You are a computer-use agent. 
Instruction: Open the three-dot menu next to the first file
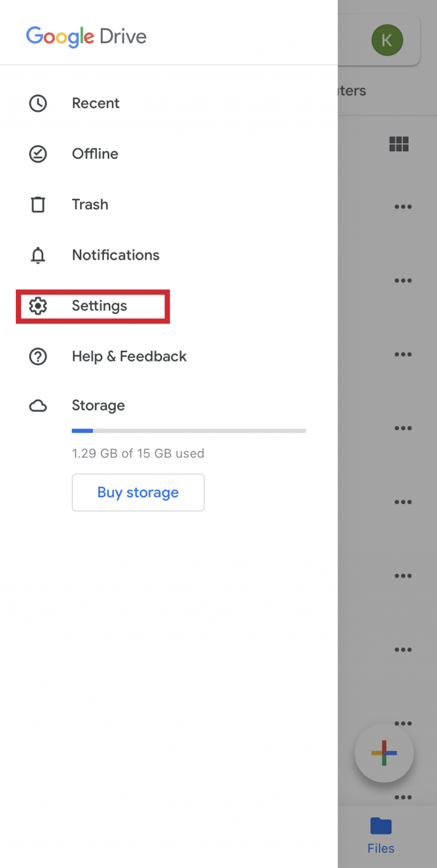pyautogui.click(x=403, y=206)
